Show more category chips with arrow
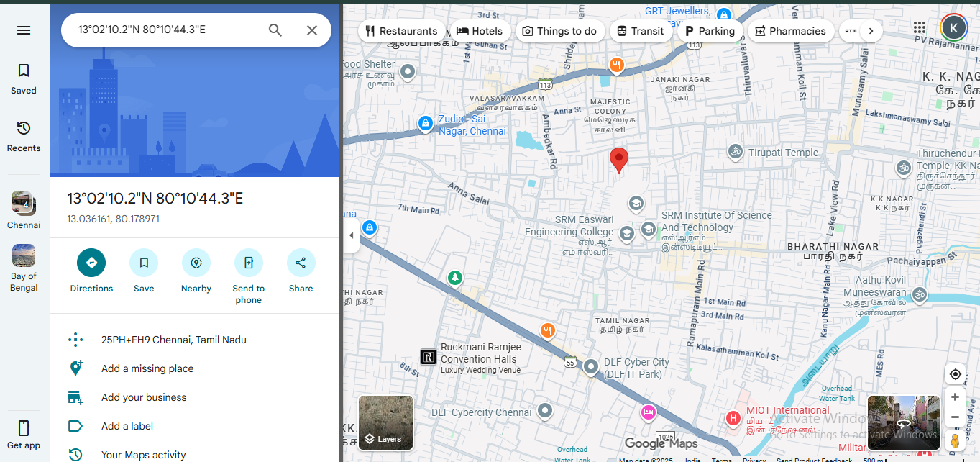 coord(871,31)
